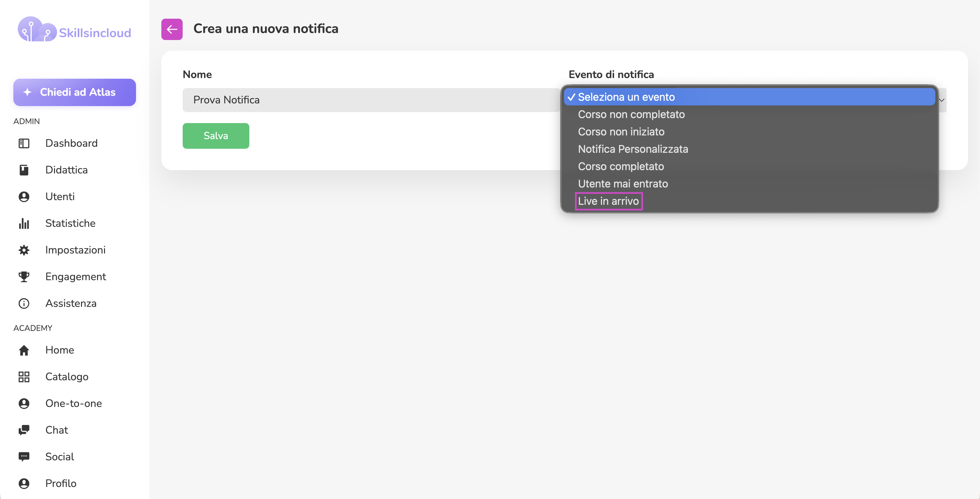Click the Impostazioni gear icon
This screenshot has width=980, height=499.
24,250
